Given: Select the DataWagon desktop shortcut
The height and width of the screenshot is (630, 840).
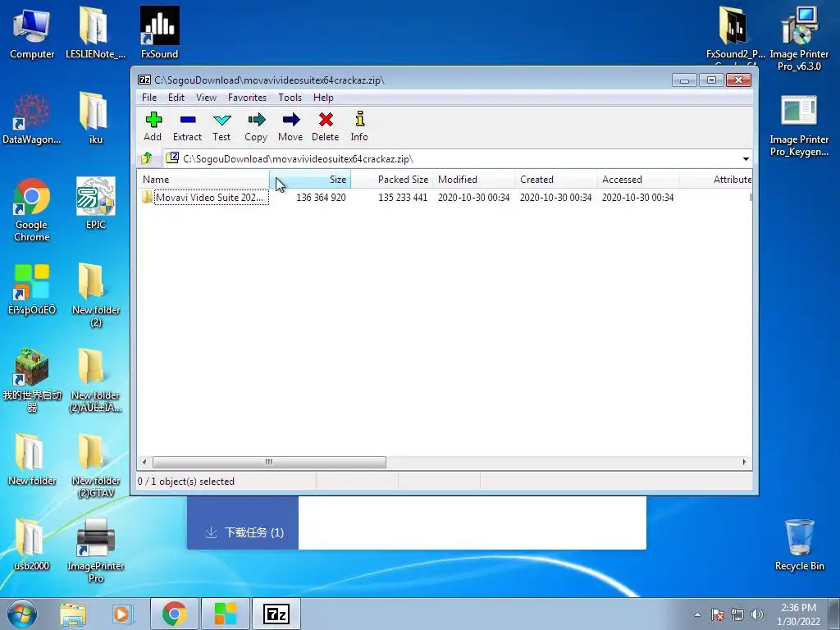Looking at the screenshot, I should (x=32, y=119).
